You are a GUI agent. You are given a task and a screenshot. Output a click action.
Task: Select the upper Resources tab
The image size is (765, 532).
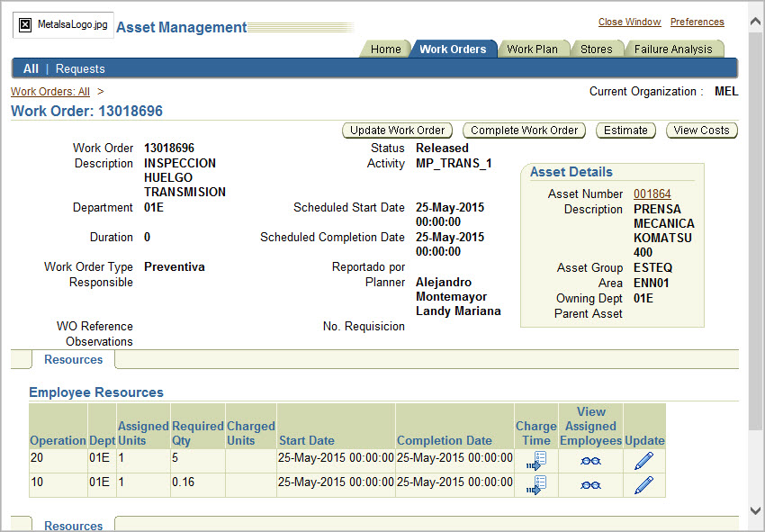point(73,360)
